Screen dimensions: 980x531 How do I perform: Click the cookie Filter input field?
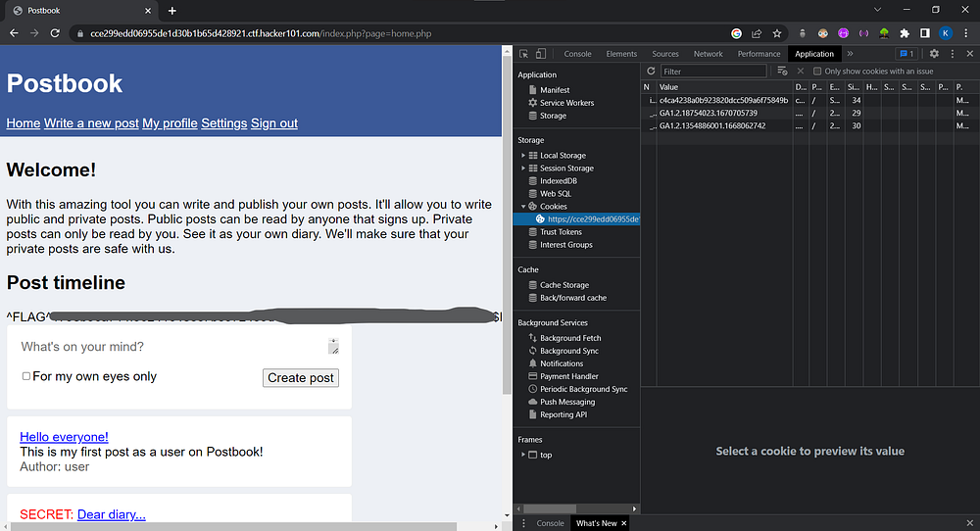713,72
